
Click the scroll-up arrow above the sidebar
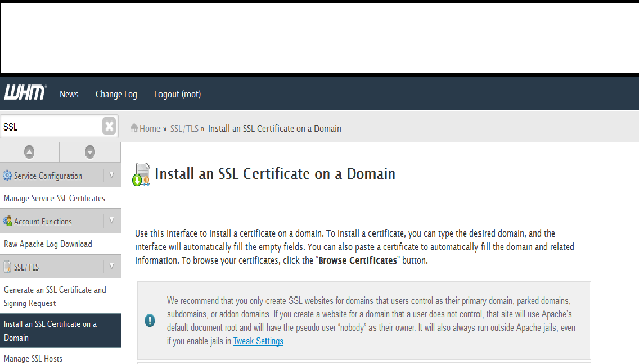point(29,151)
